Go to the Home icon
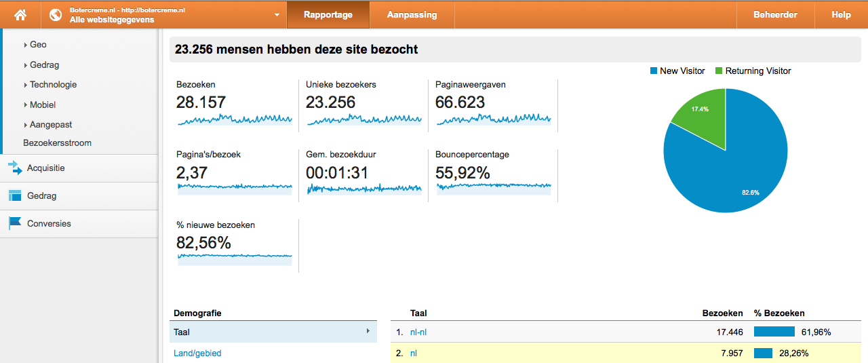The height and width of the screenshot is (363, 868). [x=20, y=14]
